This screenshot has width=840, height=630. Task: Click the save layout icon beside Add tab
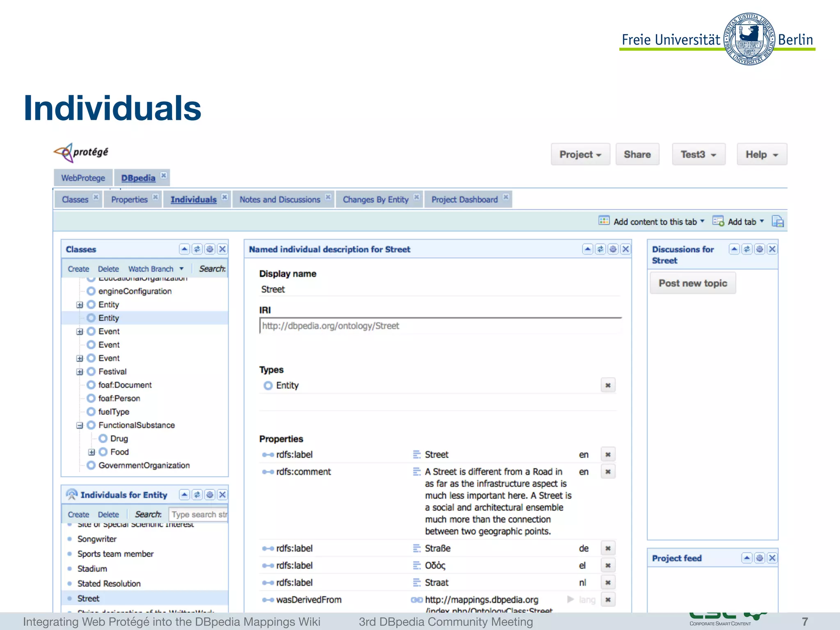pyautogui.click(x=778, y=221)
